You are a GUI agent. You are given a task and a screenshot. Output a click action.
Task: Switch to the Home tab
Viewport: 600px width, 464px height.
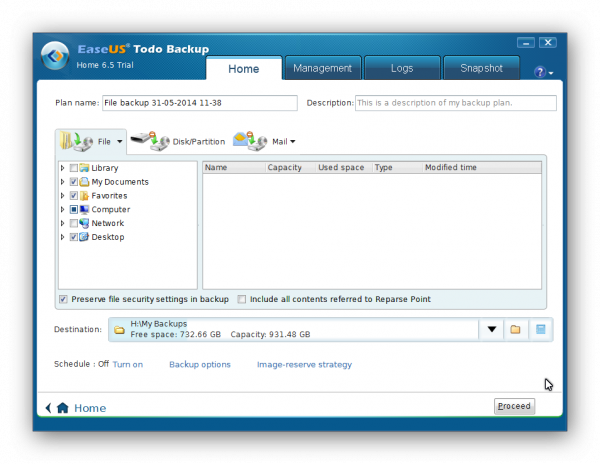[244, 68]
